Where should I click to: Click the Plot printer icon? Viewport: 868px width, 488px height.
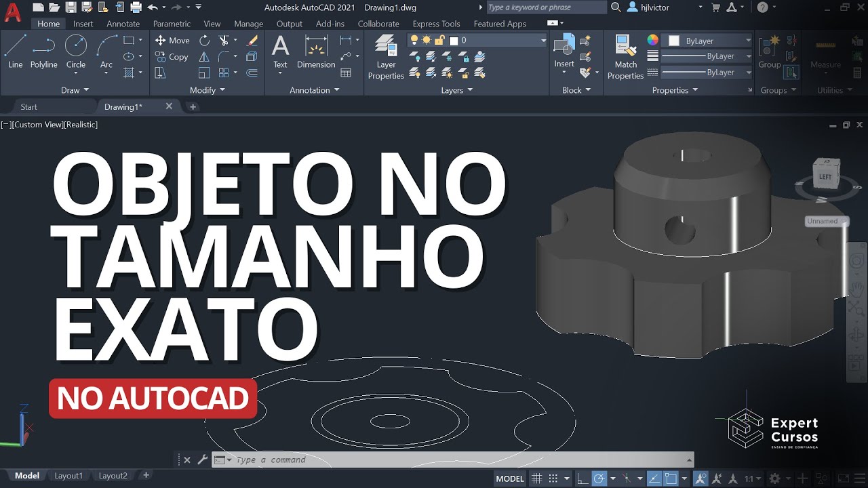coord(136,7)
